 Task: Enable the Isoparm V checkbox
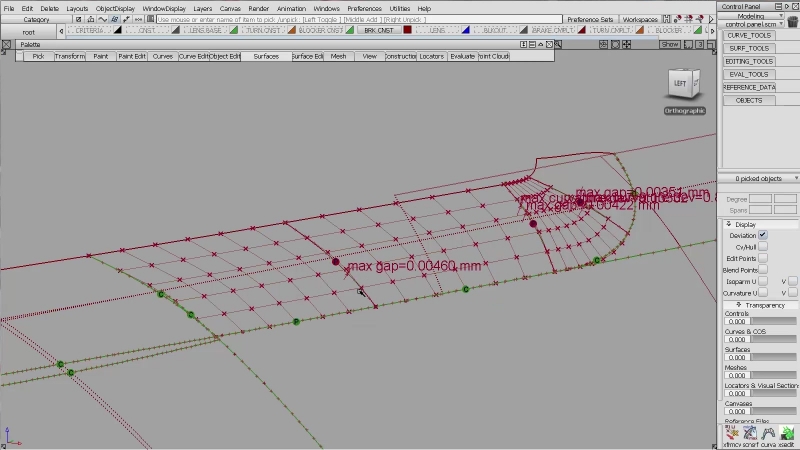coord(792,281)
